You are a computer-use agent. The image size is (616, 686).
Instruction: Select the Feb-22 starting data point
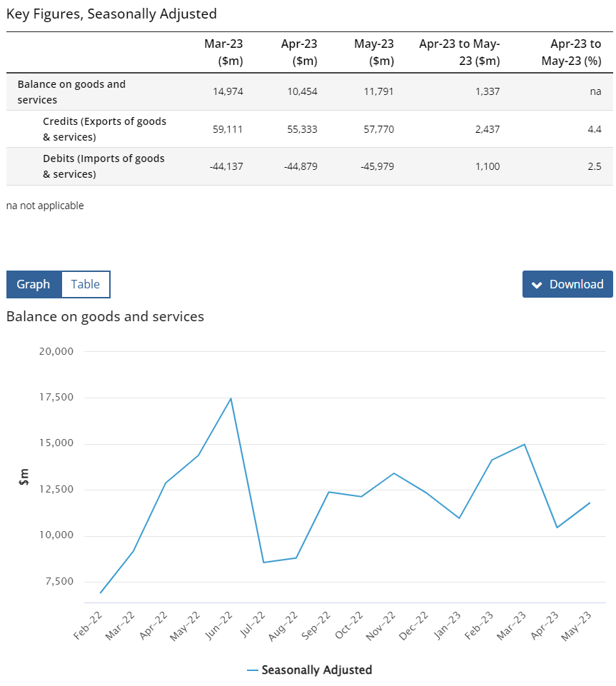[x=101, y=592]
